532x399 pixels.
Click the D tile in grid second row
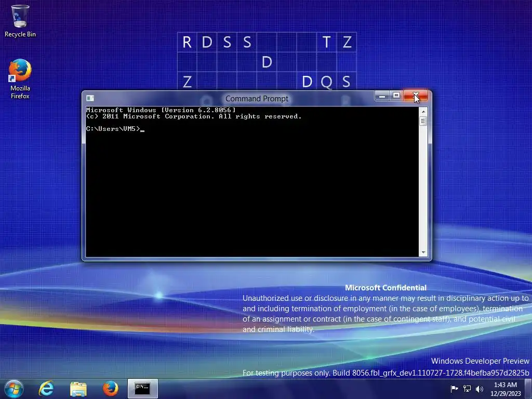267,62
